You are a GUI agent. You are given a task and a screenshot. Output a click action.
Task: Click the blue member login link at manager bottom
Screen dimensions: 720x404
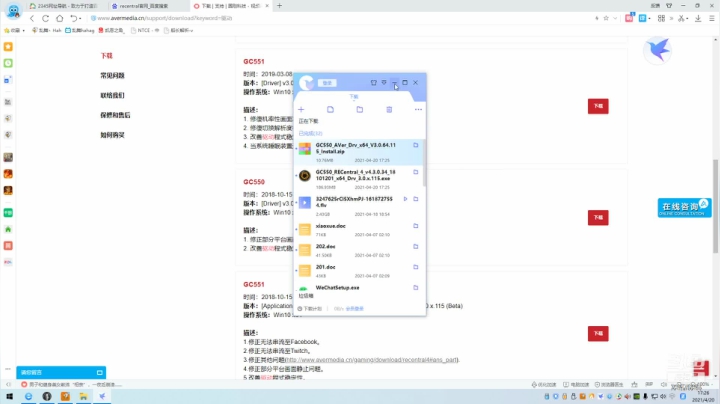tap(354, 309)
